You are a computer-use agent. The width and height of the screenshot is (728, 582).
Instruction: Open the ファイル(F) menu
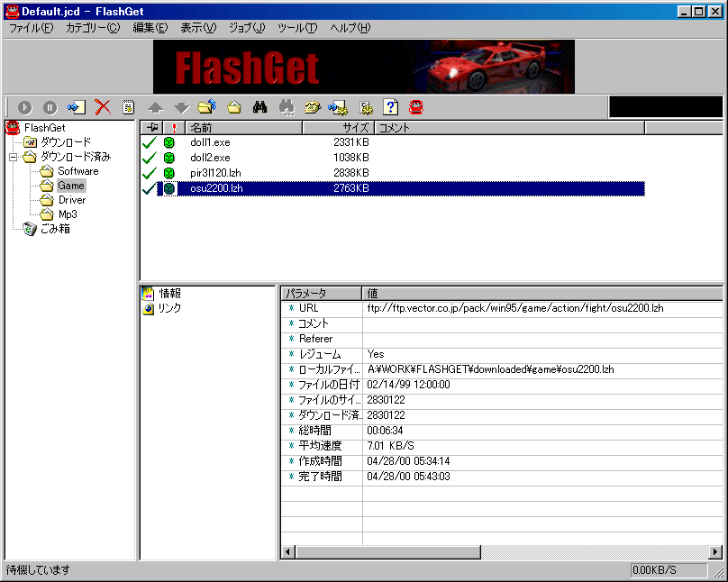[32, 28]
